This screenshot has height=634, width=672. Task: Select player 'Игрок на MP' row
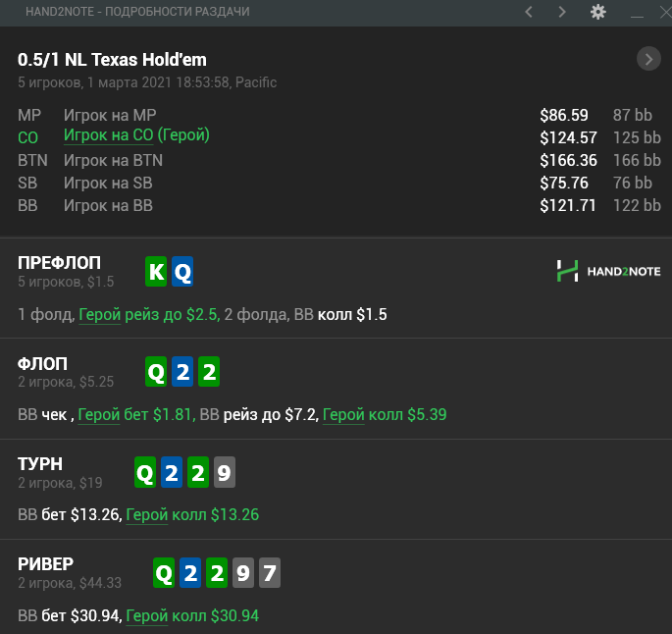(339, 115)
